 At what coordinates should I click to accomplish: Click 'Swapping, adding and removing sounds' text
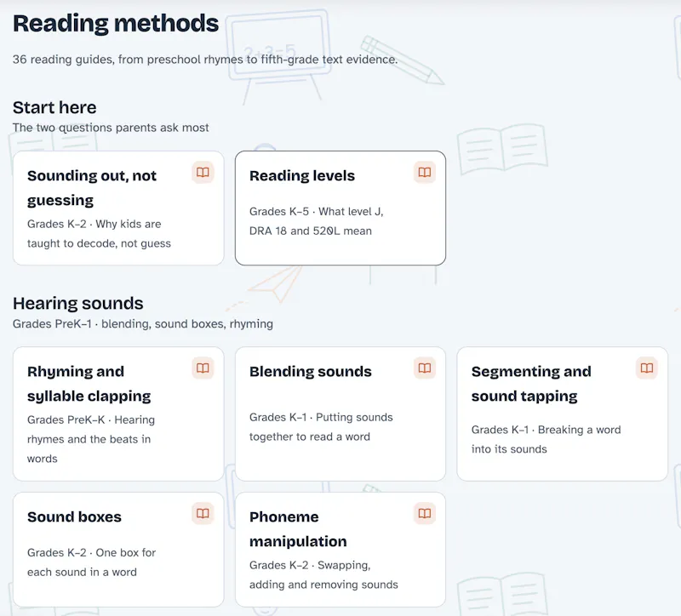[x=323, y=575]
